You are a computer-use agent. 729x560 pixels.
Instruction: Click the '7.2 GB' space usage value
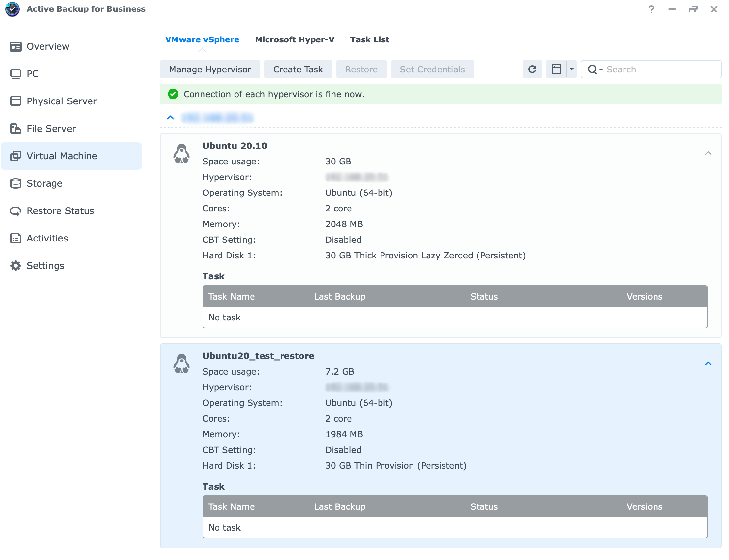point(340,371)
